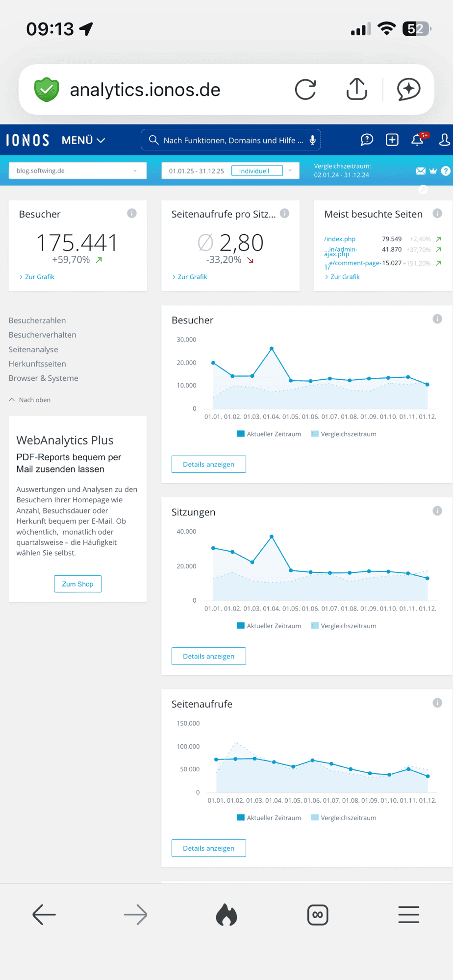Click Zum Shop button

(77, 584)
